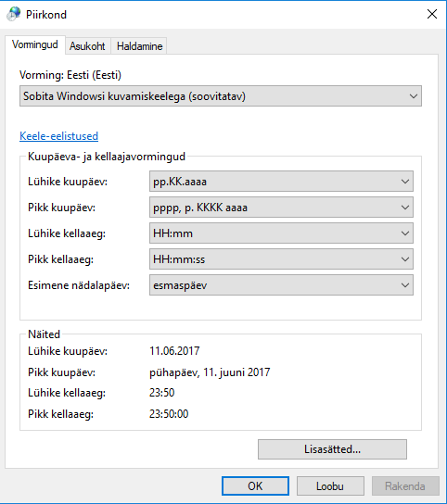Click the pp.KK.aaaa format text field
Image resolution: width=447 pixels, height=504 pixels.
[281, 182]
